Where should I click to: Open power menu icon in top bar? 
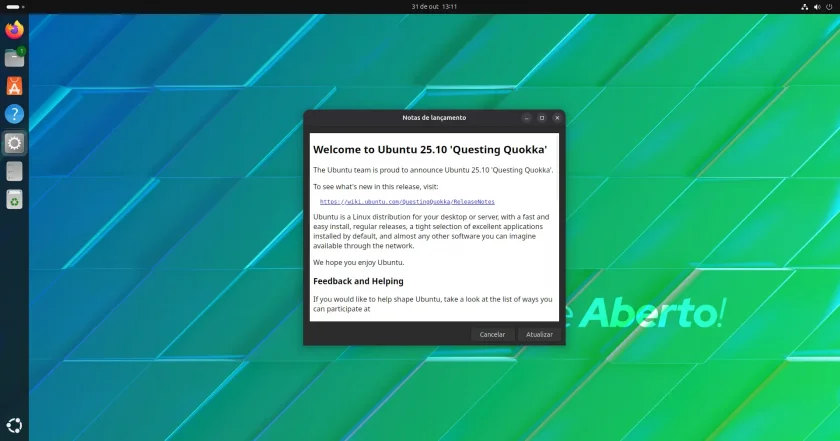pos(829,7)
